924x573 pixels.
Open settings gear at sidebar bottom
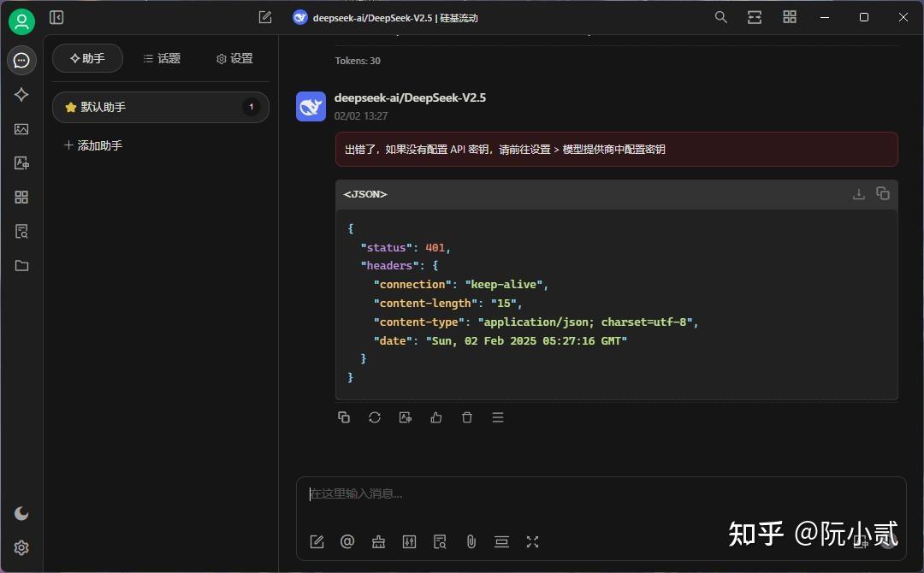(21, 547)
